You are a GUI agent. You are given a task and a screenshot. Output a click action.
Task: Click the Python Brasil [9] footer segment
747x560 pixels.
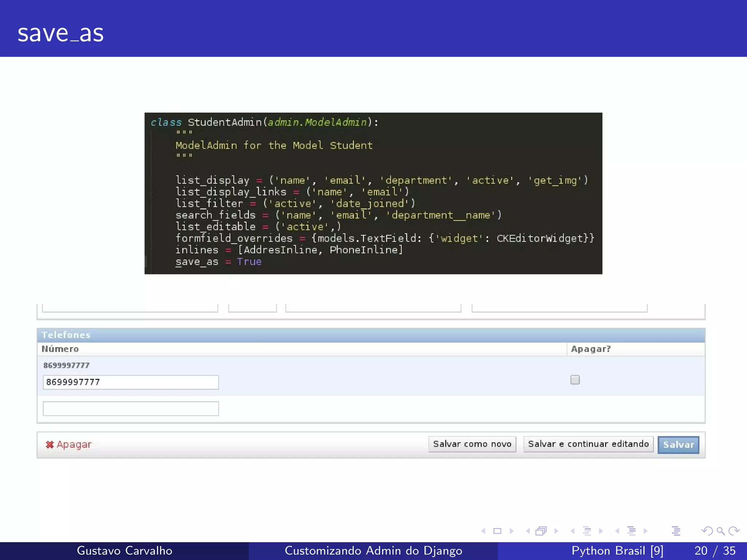click(x=617, y=551)
